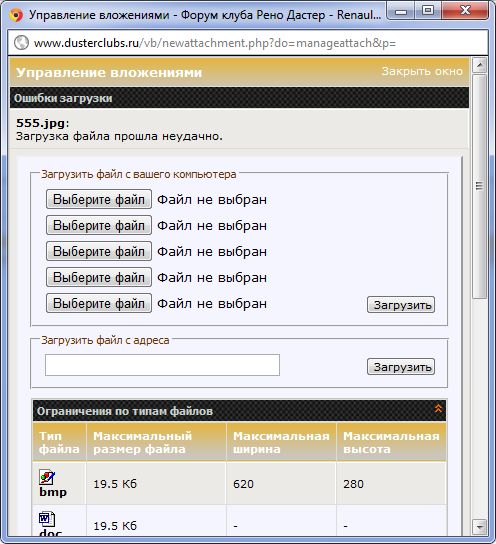Maximize the browser popup window

[428, 10]
